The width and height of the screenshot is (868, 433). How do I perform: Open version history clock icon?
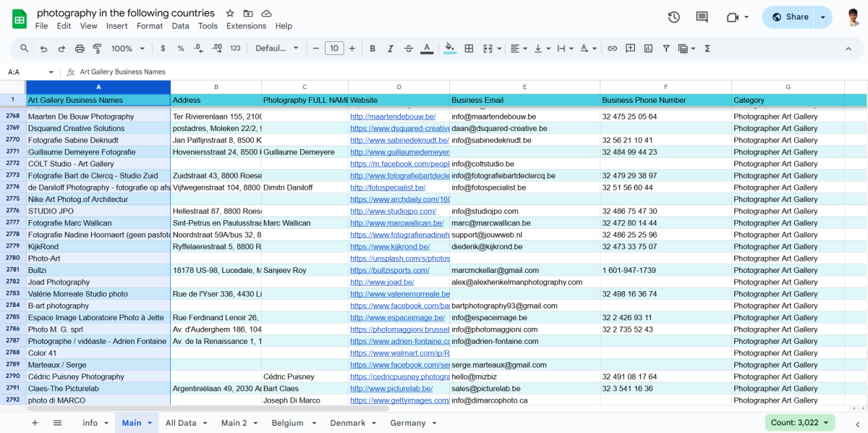coord(673,17)
